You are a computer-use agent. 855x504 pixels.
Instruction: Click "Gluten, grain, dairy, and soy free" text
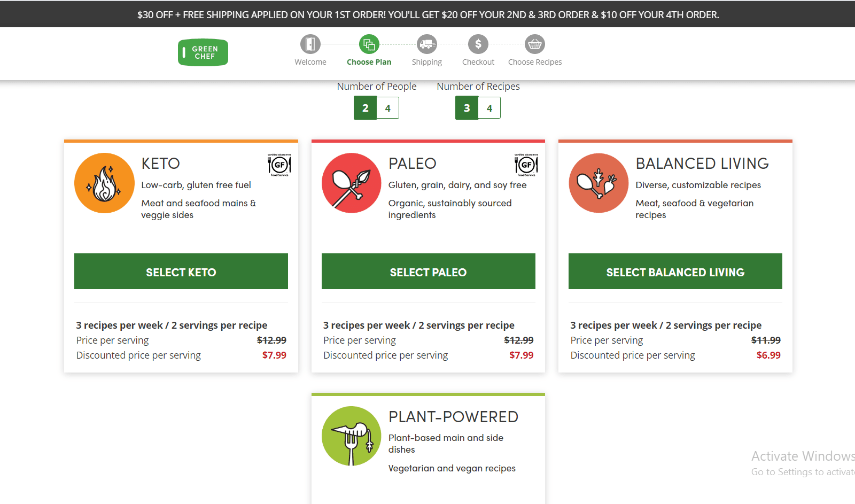tap(457, 185)
